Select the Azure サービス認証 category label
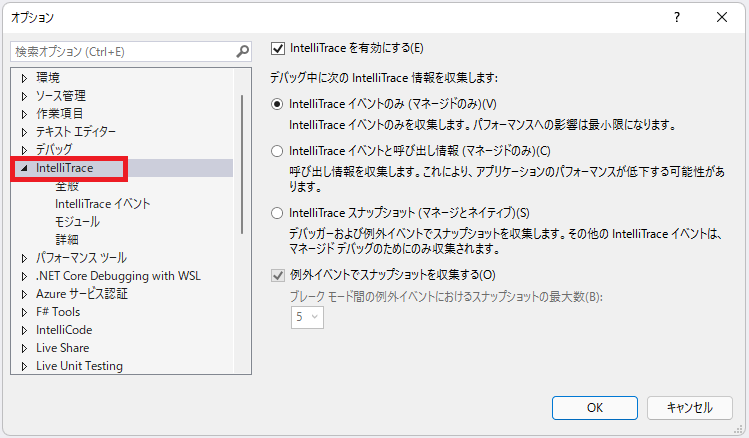 [82, 294]
